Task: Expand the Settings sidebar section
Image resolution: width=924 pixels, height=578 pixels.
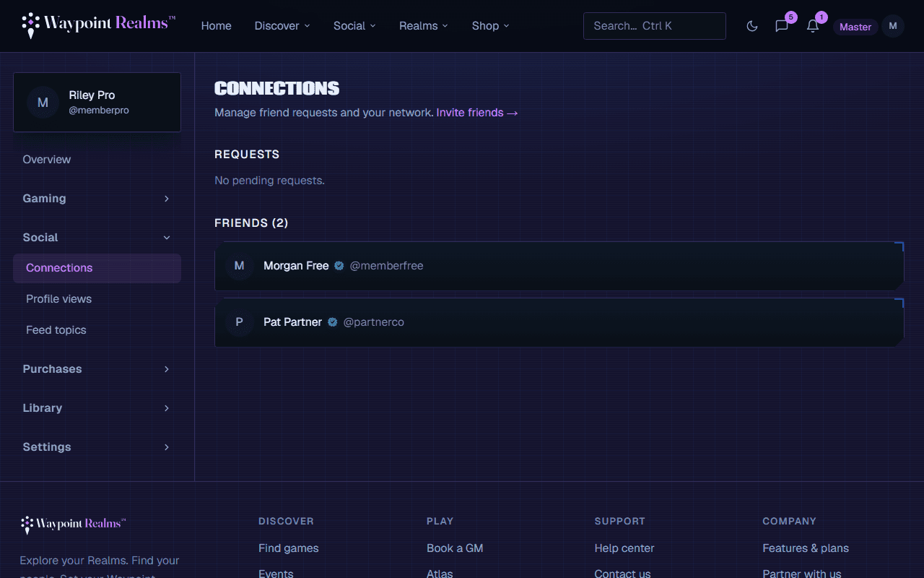Action: point(97,447)
